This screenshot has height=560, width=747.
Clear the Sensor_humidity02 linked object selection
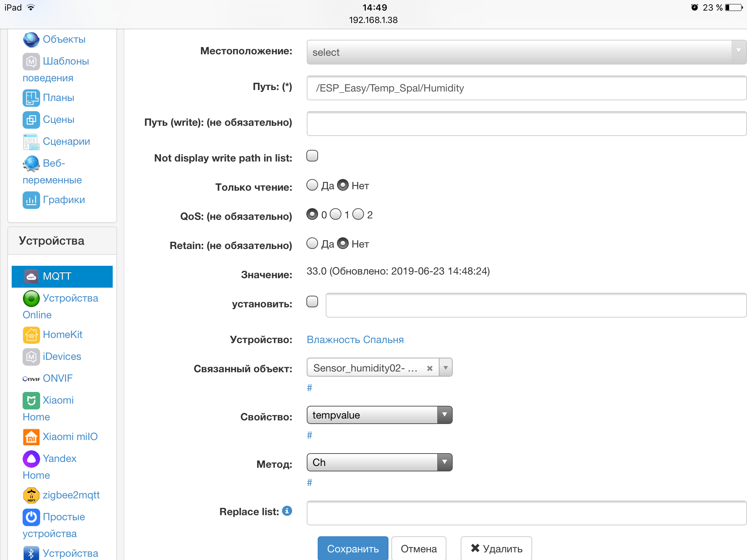430,368
